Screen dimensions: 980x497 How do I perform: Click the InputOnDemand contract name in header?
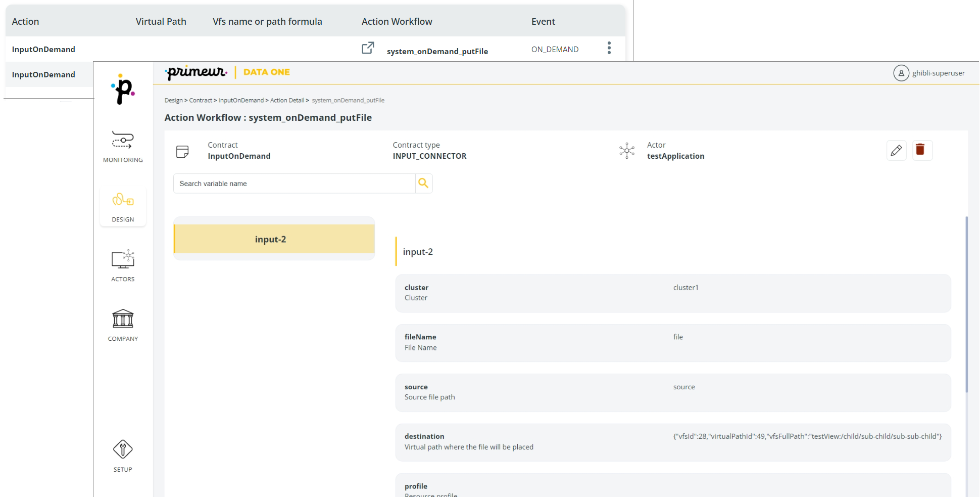point(239,156)
